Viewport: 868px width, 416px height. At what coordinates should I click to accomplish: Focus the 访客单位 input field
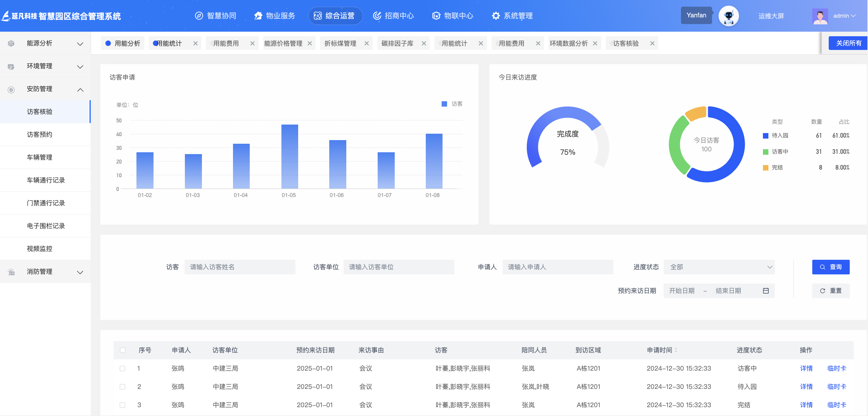pos(399,267)
